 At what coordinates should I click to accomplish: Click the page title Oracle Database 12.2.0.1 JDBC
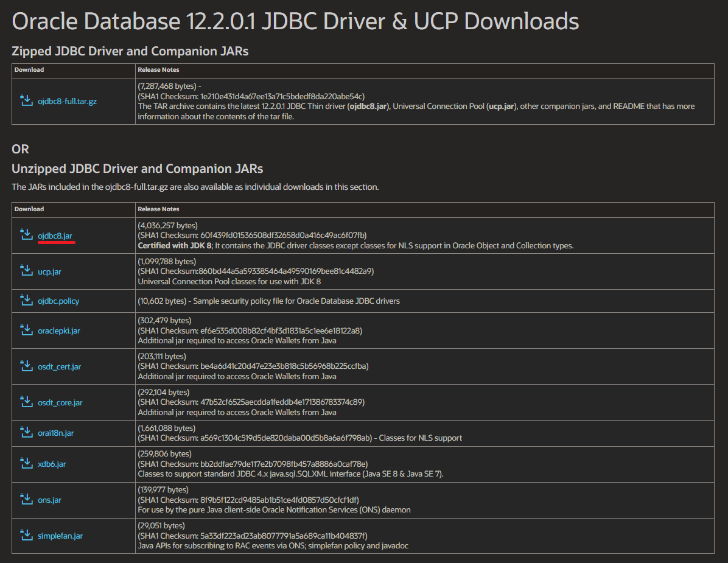coord(295,21)
